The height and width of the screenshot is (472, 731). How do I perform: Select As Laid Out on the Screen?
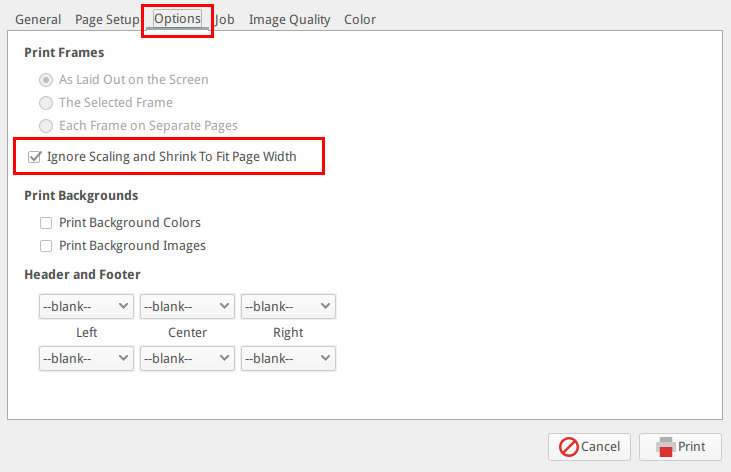pos(46,80)
